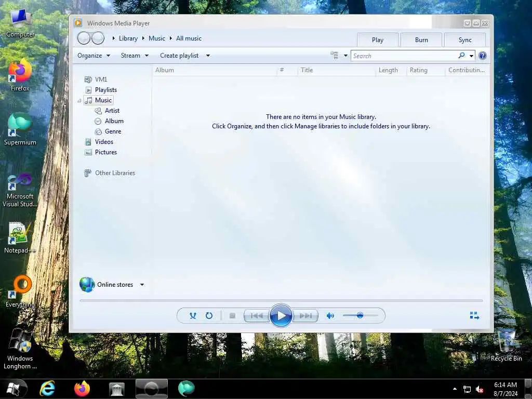Open the Help icon
This screenshot has width=532, height=399.
(x=483, y=56)
